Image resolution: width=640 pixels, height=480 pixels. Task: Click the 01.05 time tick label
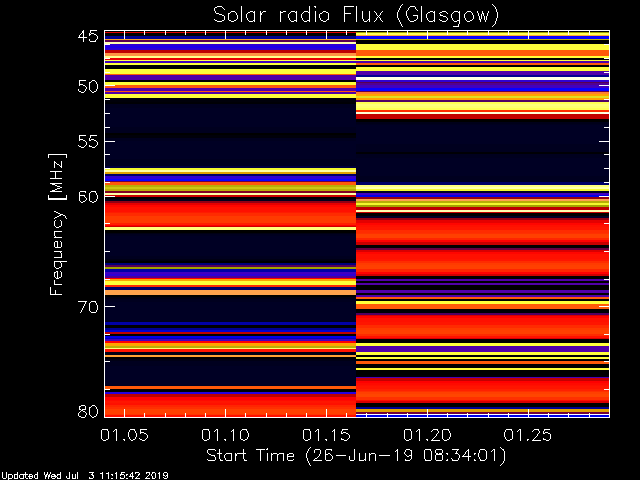124,435
